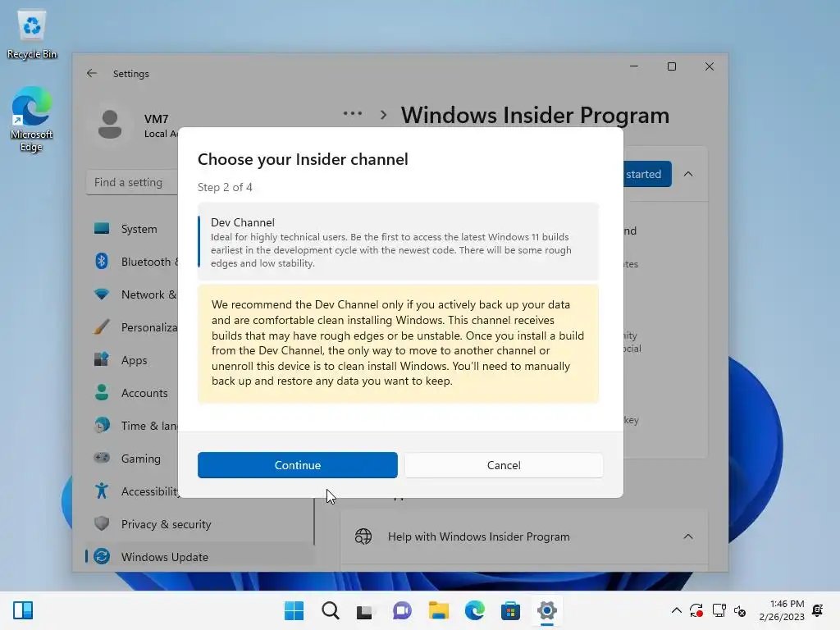Go back with Settings back arrow
Screen dimensions: 840x630
coord(92,73)
